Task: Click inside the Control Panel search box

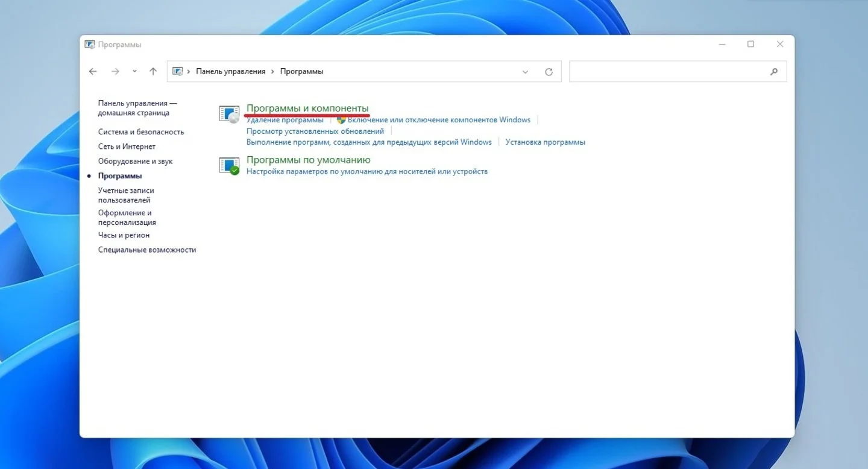Action: pyautogui.click(x=669, y=72)
